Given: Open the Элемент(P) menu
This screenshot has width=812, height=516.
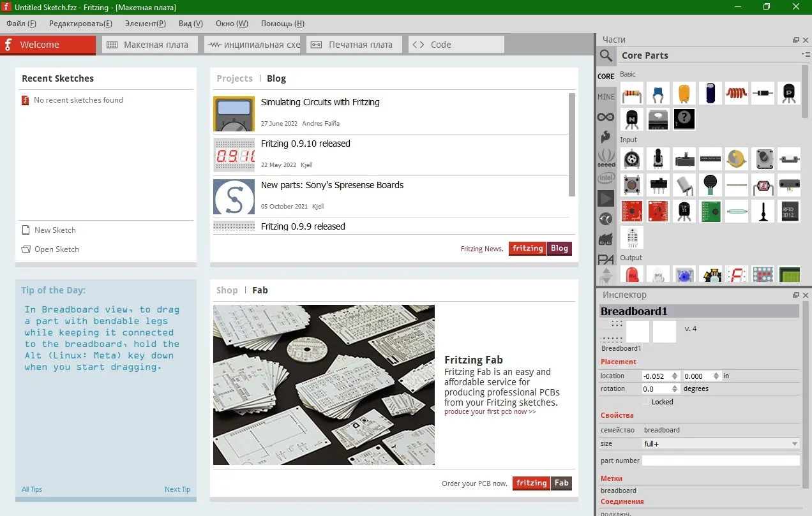Looking at the screenshot, I should click(146, 24).
